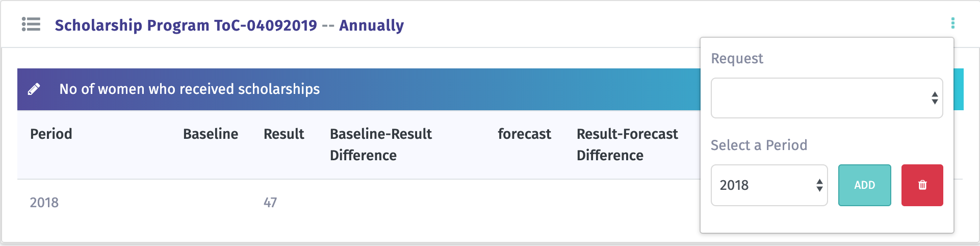Screen dimensions: 980x246
Task: Click the period dropdown arrows next to 2018
Action: click(819, 185)
